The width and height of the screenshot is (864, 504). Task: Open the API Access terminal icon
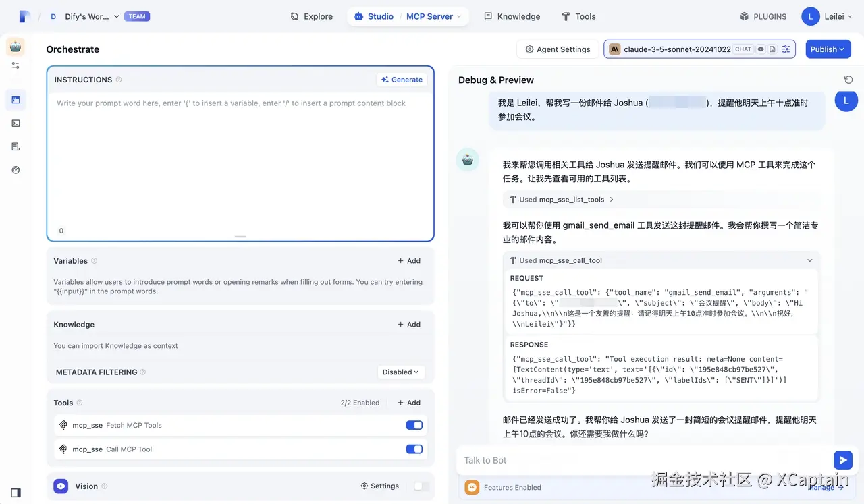(16, 123)
